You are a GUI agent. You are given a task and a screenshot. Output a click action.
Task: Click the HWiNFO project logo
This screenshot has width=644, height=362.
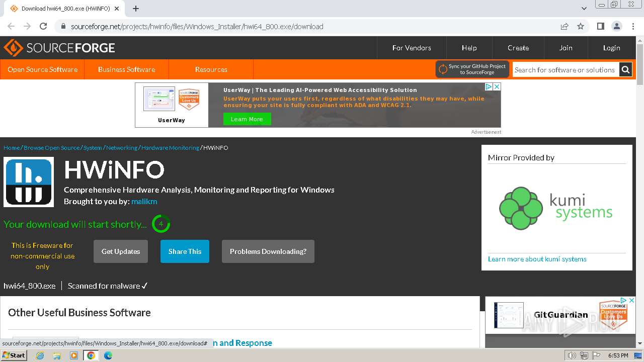pyautogui.click(x=29, y=182)
